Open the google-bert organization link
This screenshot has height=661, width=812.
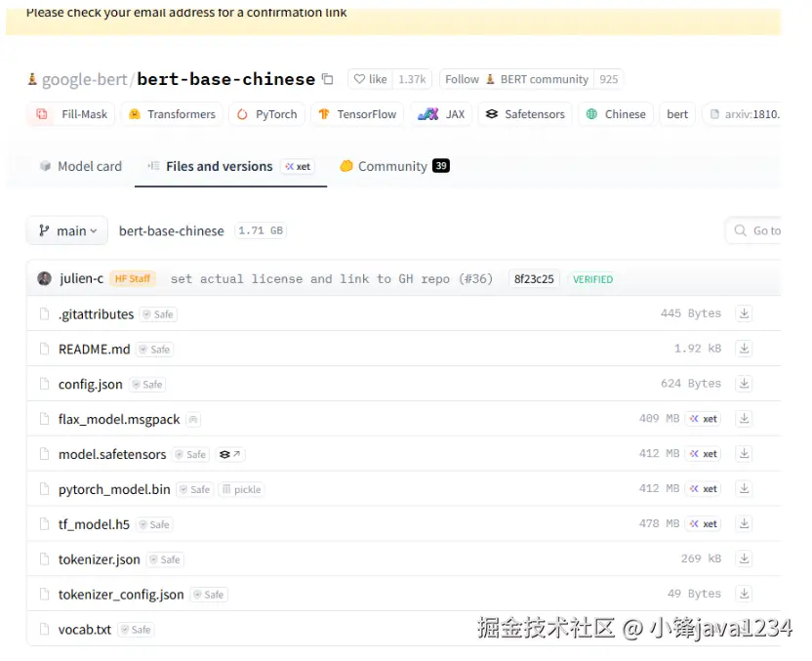(84, 79)
